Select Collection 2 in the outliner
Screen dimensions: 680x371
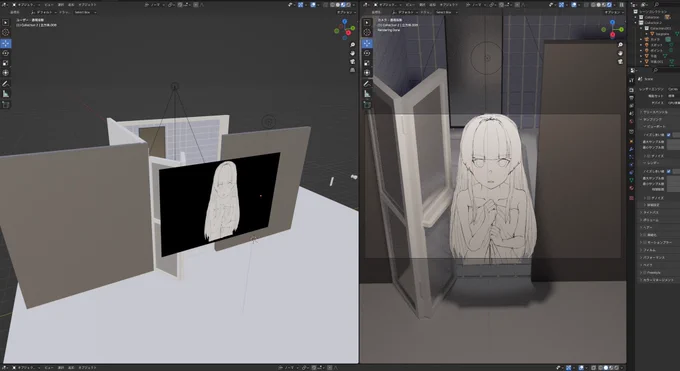(652, 23)
